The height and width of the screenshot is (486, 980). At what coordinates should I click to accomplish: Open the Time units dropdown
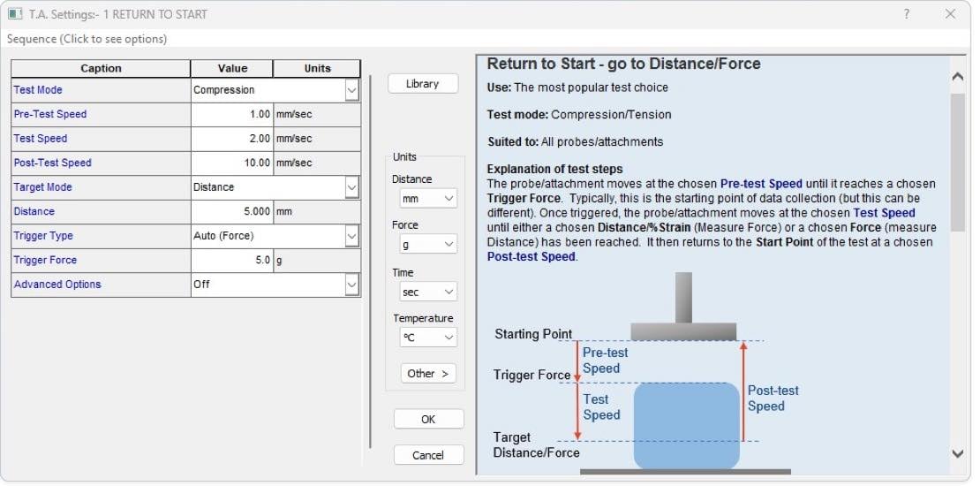(x=427, y=291)
